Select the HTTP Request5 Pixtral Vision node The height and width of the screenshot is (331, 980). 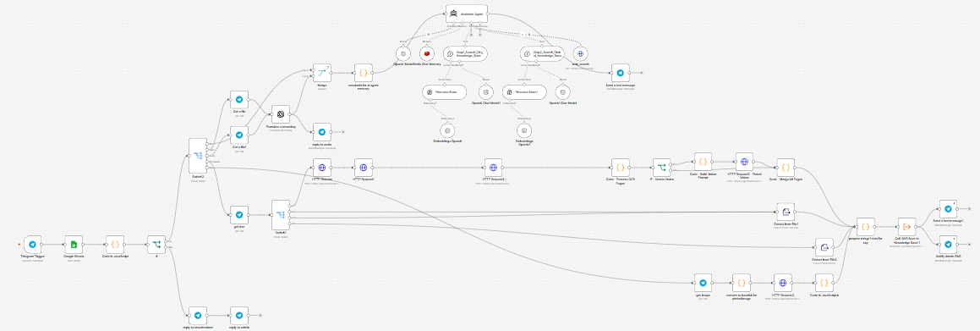click(744, 162)
